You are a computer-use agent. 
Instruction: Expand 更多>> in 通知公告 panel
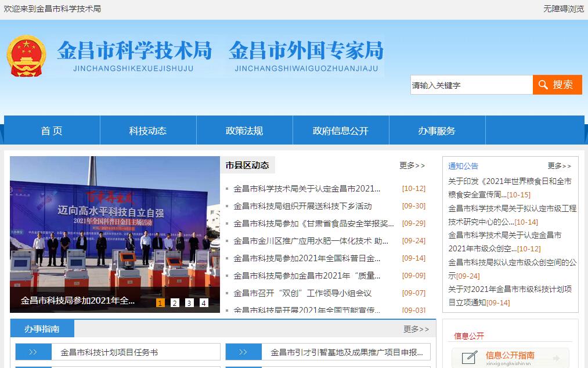coord(559,166)
